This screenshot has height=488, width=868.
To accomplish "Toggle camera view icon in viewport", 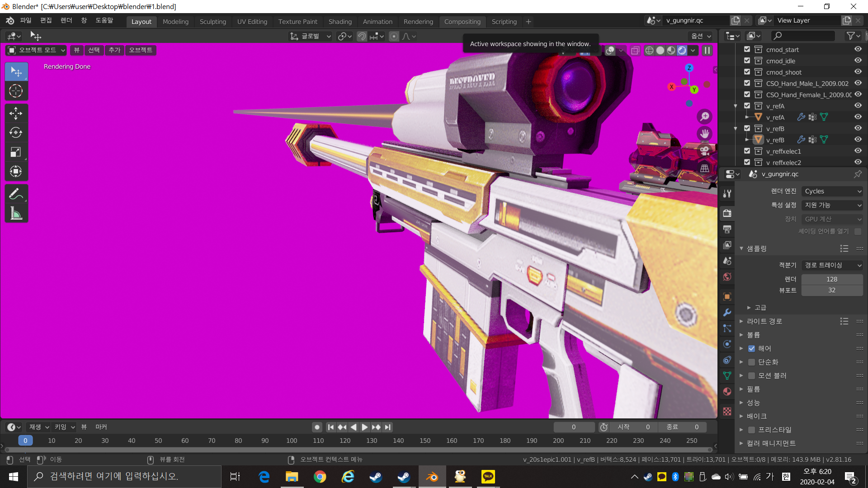I will pos(704,151).
